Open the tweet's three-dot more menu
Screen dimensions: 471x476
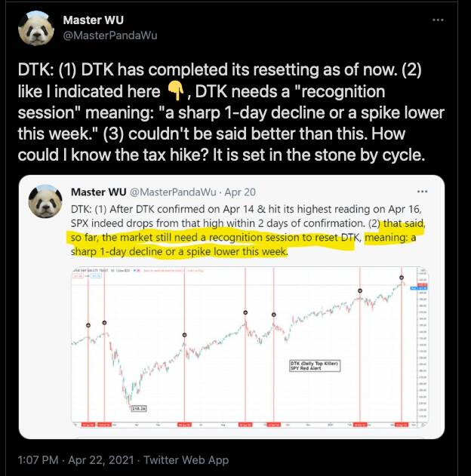[438, 20]
